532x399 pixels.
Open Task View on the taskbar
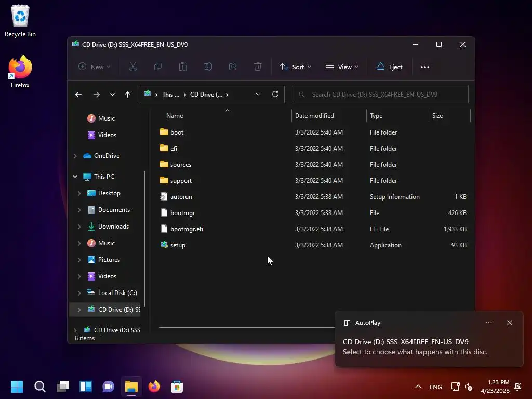pyautogui.click(x=63, y=387)
